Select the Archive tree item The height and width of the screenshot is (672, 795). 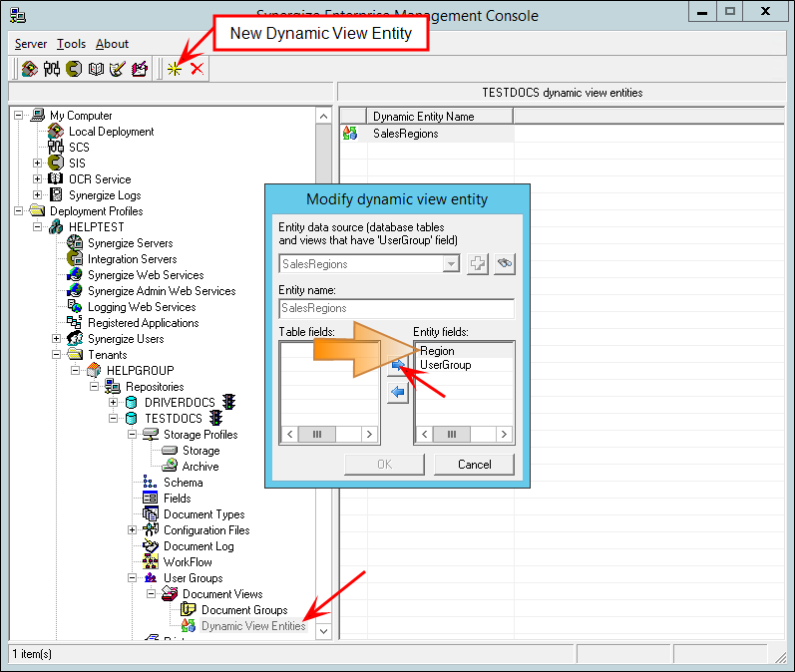pos(200,467)
